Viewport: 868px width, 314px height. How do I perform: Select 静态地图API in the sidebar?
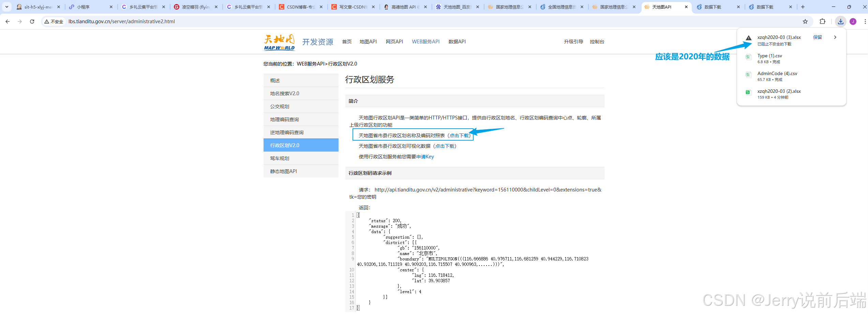(x=301, y=171)
